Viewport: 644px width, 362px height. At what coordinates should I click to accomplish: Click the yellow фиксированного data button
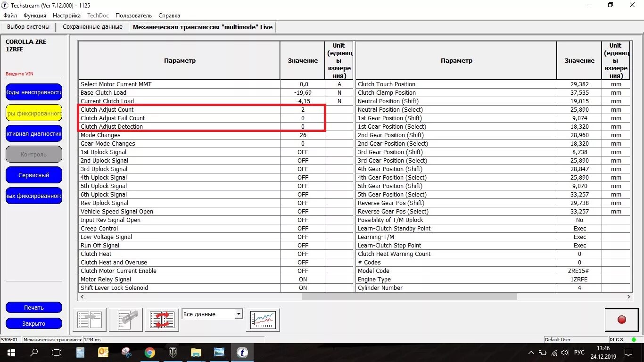(x=34, y=113)
